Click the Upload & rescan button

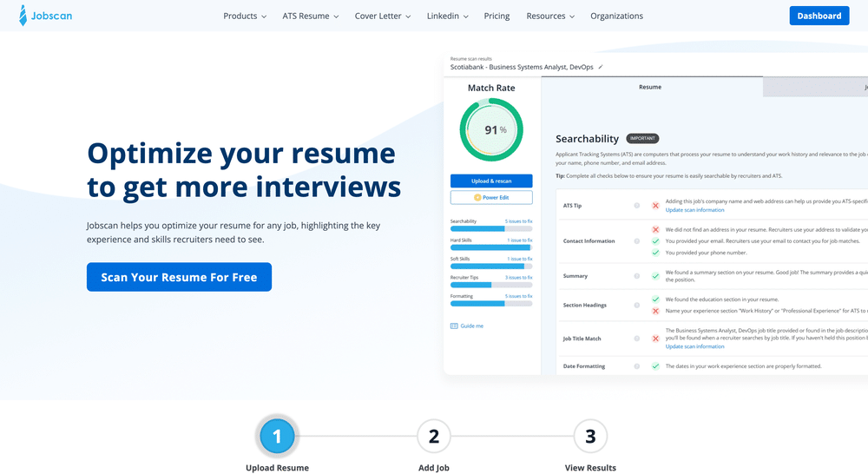[x=491, y=181]
